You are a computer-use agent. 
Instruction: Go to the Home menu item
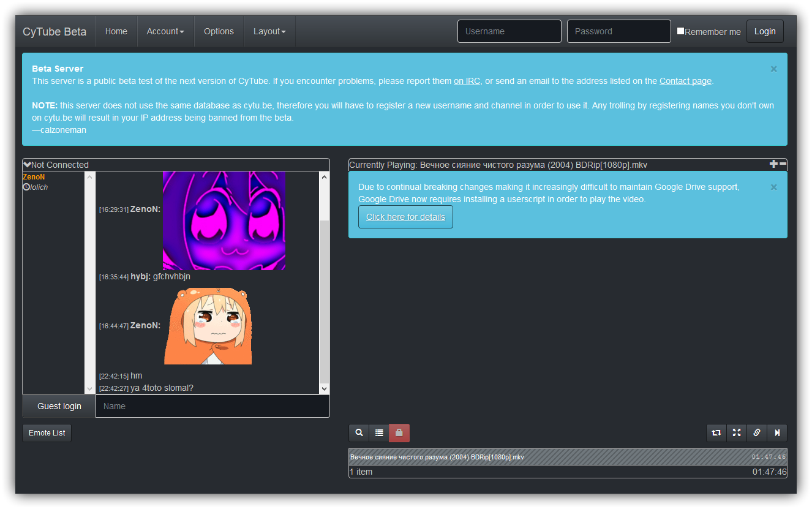pyautogui.click(x=116, y=31)
